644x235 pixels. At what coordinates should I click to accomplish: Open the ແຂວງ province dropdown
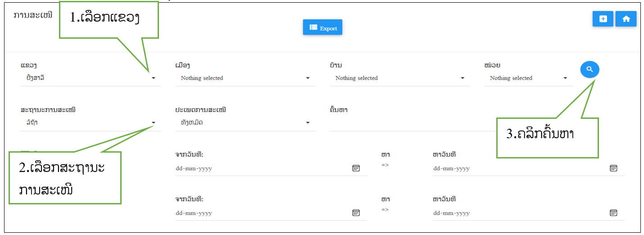coord(91,78)
